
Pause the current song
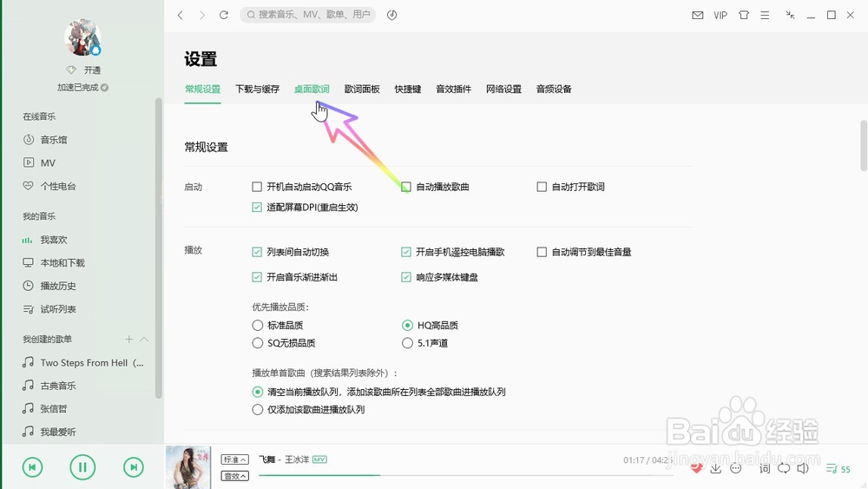[82, 467]
